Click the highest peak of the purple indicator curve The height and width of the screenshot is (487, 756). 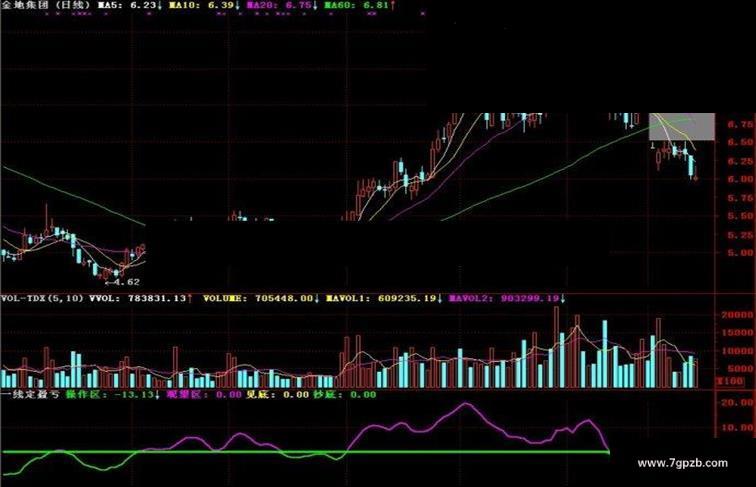465,404
